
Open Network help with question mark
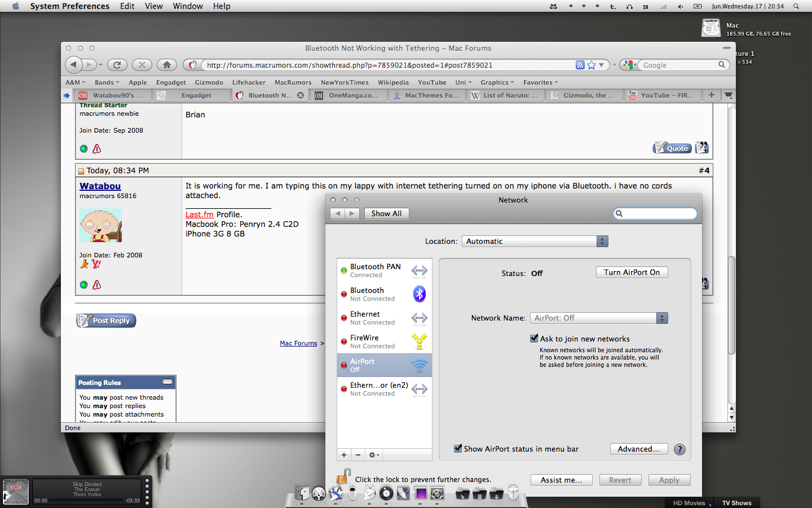coord(680,449)
